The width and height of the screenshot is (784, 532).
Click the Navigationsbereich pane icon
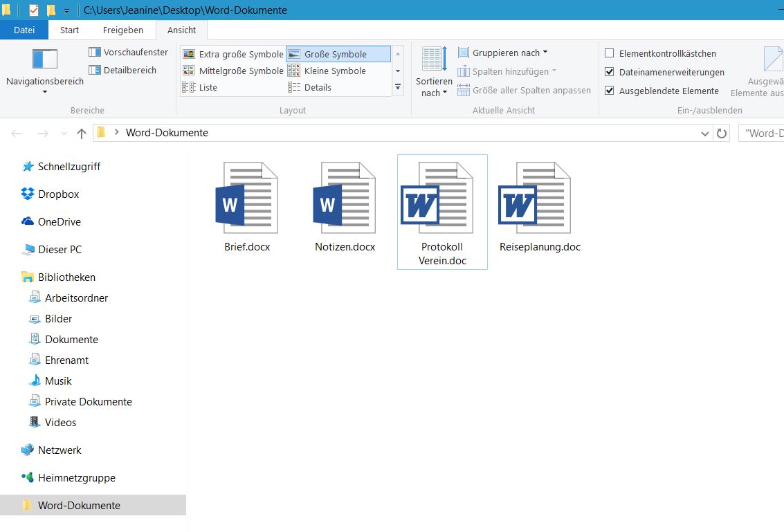45,59
